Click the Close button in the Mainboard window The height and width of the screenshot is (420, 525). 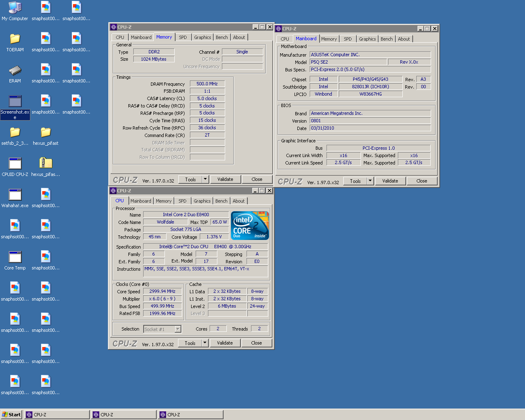pos(422,181)
